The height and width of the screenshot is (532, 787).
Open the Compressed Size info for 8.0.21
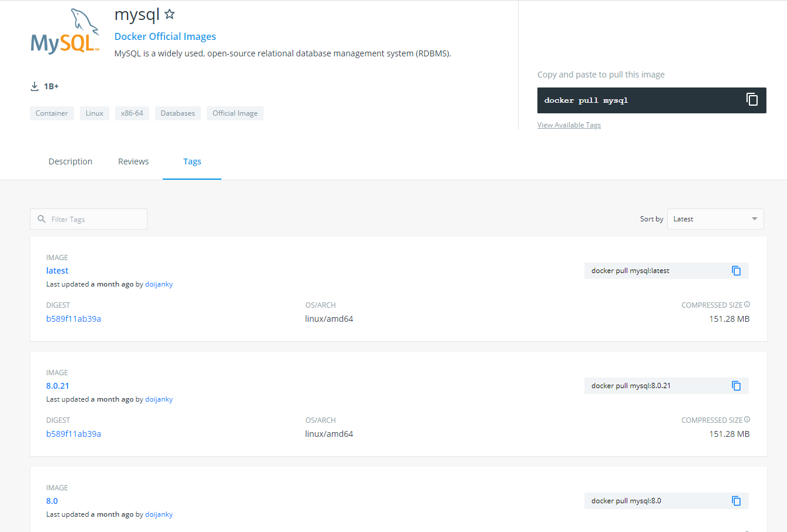point(746,419)
